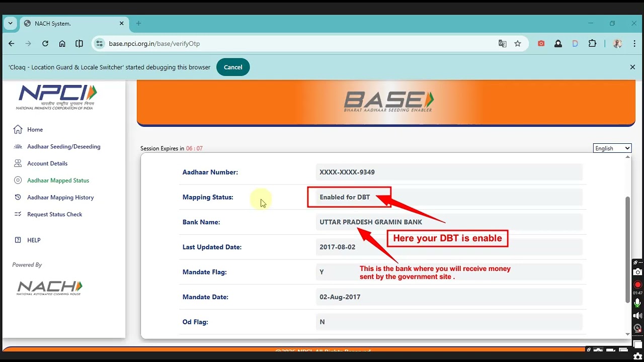Open the English language dropdown

click(x=612, y=148)
